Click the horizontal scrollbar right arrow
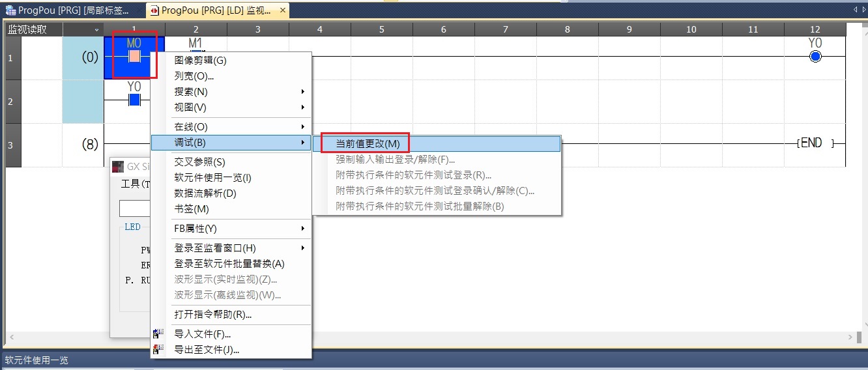 point(850,337)
